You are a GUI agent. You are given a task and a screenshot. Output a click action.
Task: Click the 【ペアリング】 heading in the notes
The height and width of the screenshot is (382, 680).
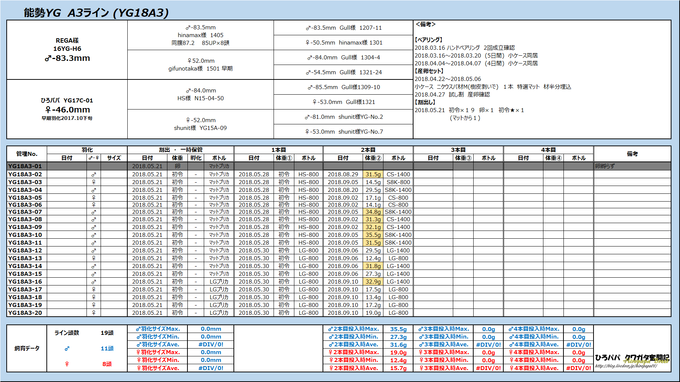pyautogui.click(x=429, y=39)
